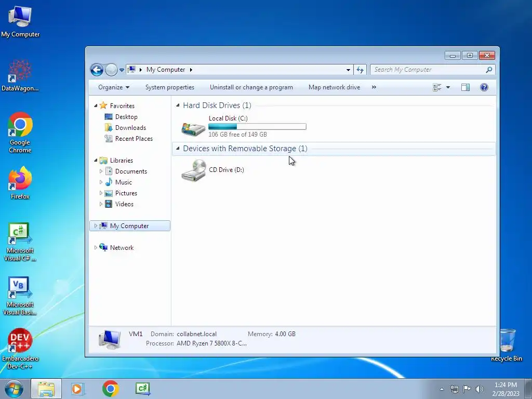532x399 pixels.
Task: Select the CD Drive (D:) icon
Action: tap(193, 170)
